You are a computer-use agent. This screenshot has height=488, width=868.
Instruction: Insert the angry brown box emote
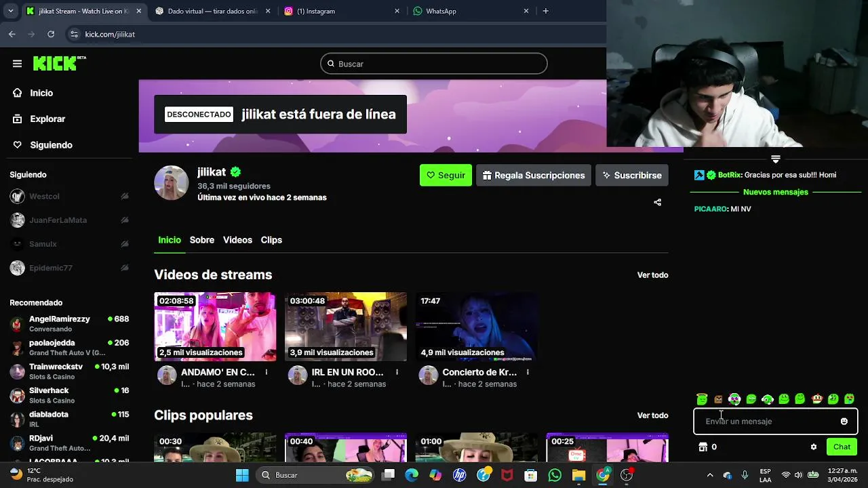coord(718,399)
